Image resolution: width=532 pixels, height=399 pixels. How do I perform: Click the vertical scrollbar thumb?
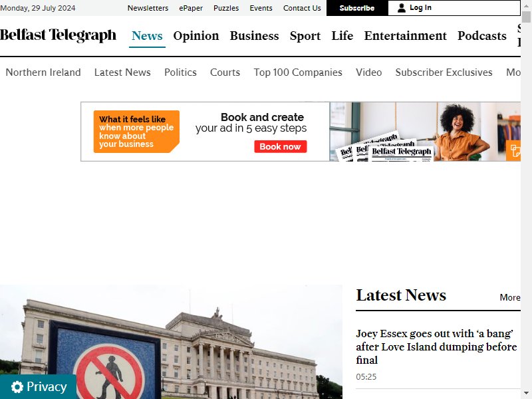tap(526, 17)
